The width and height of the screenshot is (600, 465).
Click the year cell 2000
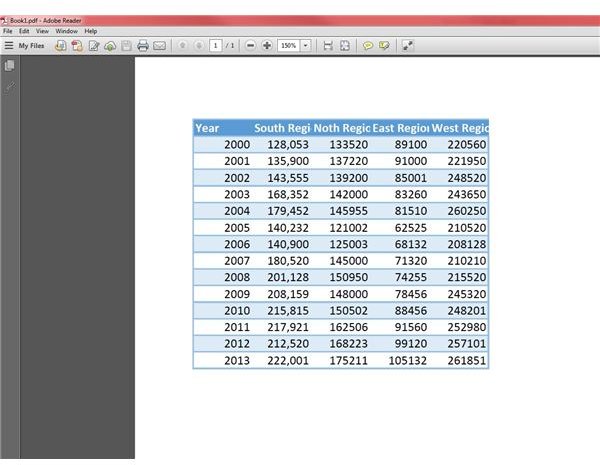click(x=237, y=145)
